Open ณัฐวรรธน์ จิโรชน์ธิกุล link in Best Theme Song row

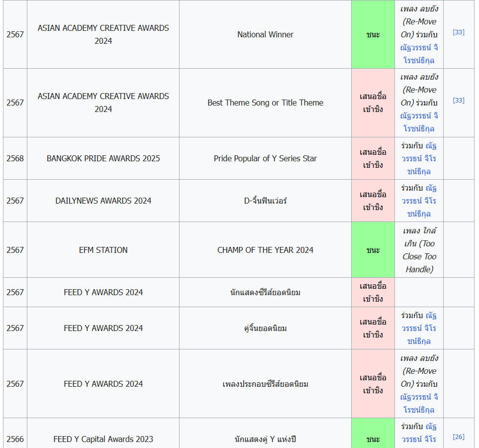pos(419,122)
